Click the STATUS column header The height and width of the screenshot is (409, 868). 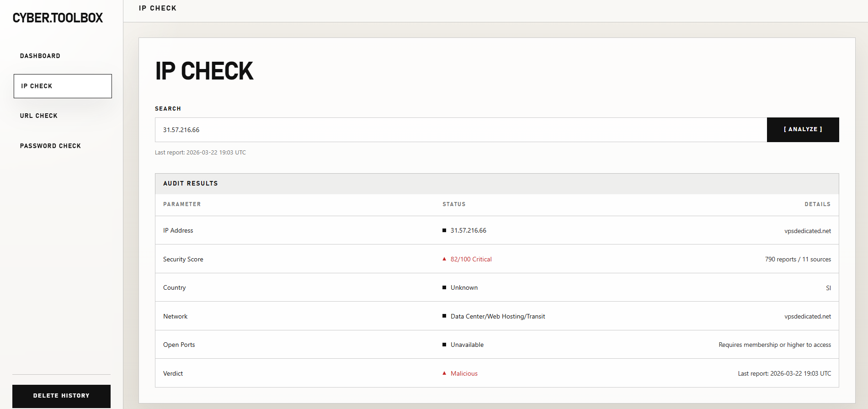coord(454,204)
